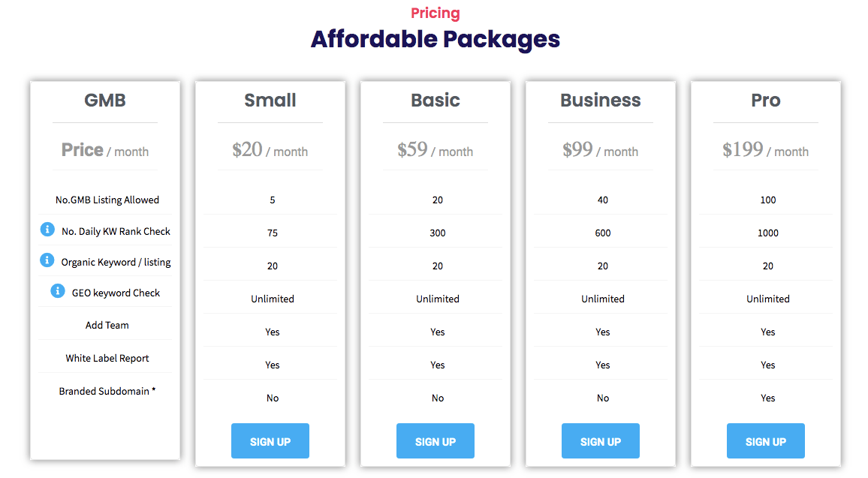This screenshot has width=868, height=478.
Task: Select the GMB column header
Action: tap(104, 100)
